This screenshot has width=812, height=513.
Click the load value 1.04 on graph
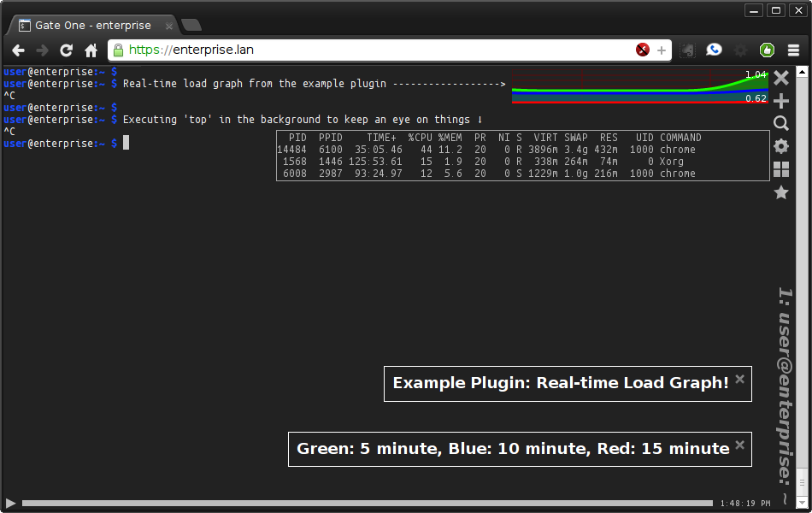pyautogui.click(x=756, y=74)
